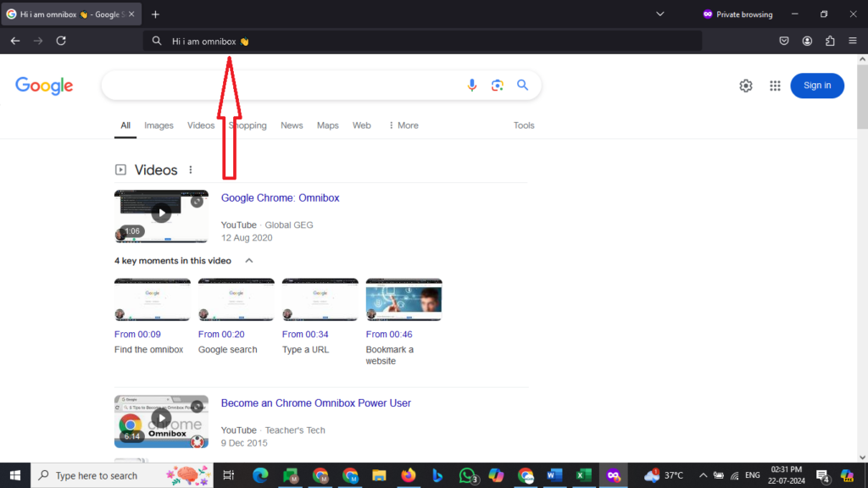This screenshot has width=868, height=488.
Task: Open 'Google Chrome: Omnibox' video link
Action: (280, 198)
